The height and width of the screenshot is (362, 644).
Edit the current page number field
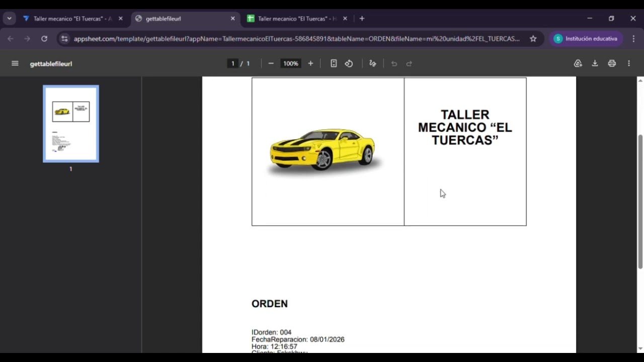point(232,63)
